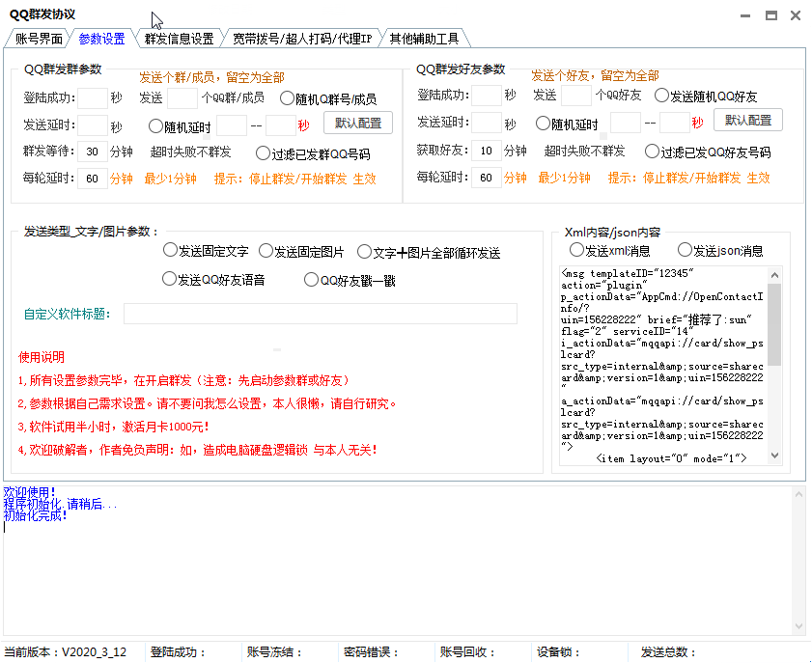Select 随机Q群号/成员 radio option
Viewport: 812px width, 663px height.
click(328, 98)
